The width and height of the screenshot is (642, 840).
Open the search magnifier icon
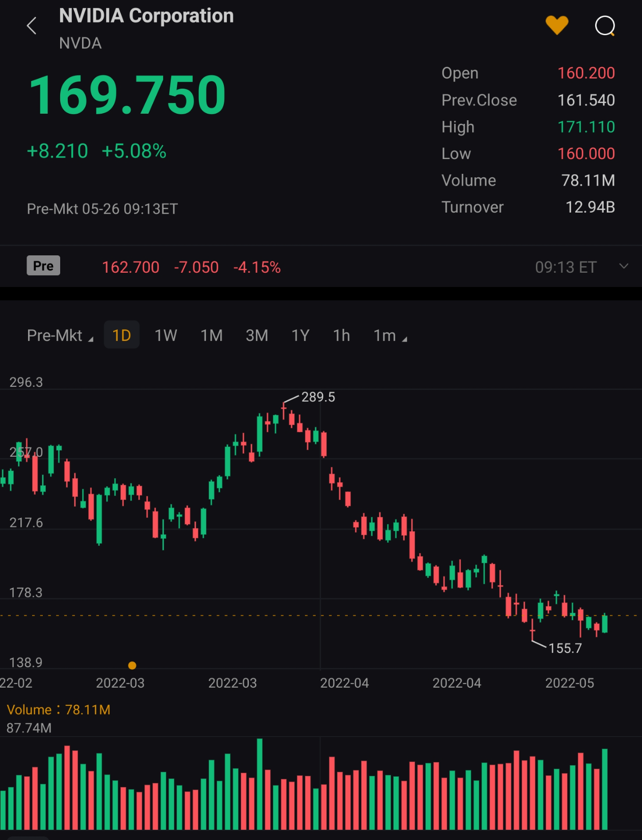click(605, 26)
